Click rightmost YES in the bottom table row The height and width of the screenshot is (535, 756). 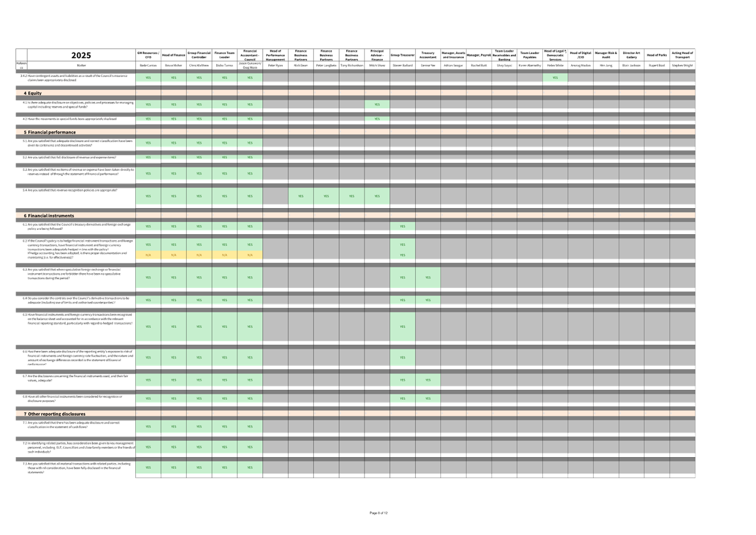(250, 467)
